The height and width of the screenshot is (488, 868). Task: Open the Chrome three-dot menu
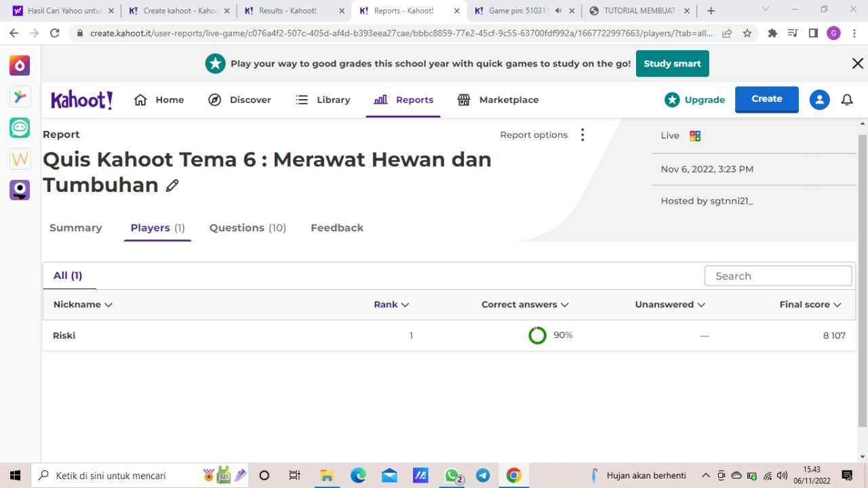(x=854, y=33)
